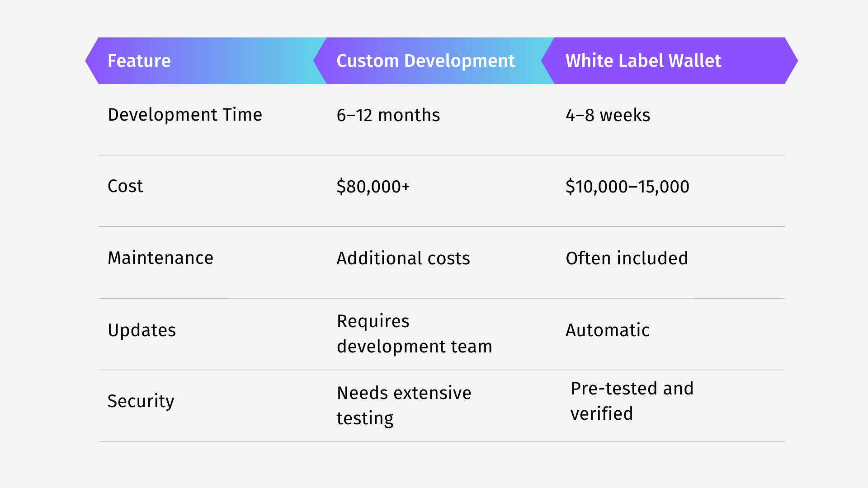The height and width of the screenshot is (488, 868).
Task: Select the Custom Development column header
Action: [x=425, y=61]
